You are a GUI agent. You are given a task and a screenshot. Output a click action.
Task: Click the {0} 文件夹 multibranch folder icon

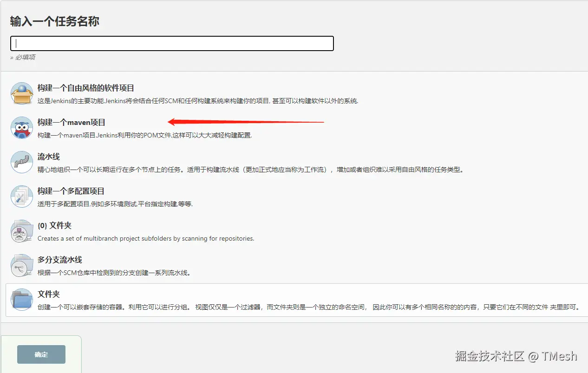coord(21,231)
